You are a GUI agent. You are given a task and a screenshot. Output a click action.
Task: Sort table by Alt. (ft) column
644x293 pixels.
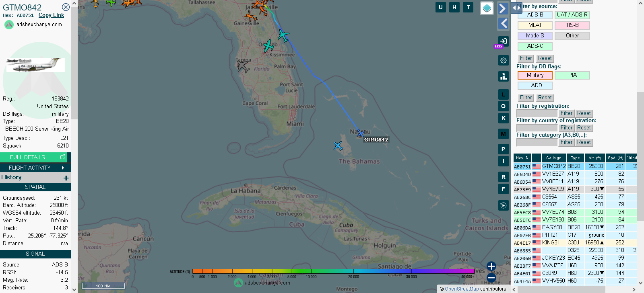pyautogui.click(x=594, y=158)
